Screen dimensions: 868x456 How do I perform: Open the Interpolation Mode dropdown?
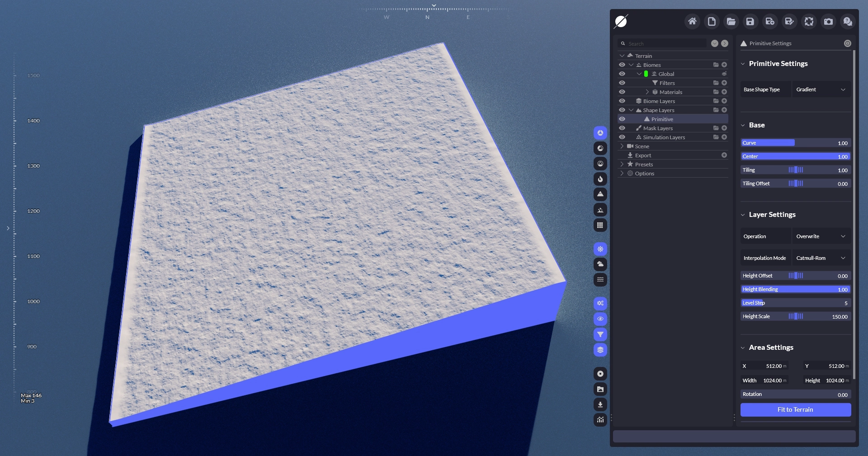(x=821, y=258)
